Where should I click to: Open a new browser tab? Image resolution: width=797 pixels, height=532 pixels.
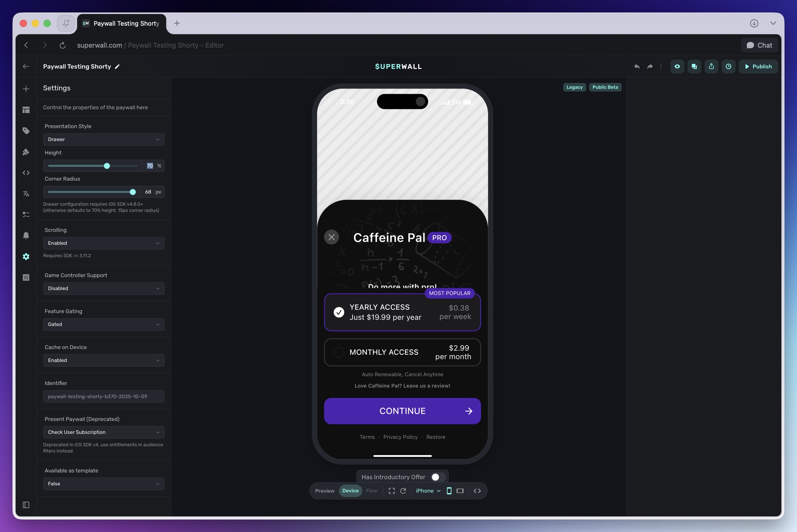[177, 23]
